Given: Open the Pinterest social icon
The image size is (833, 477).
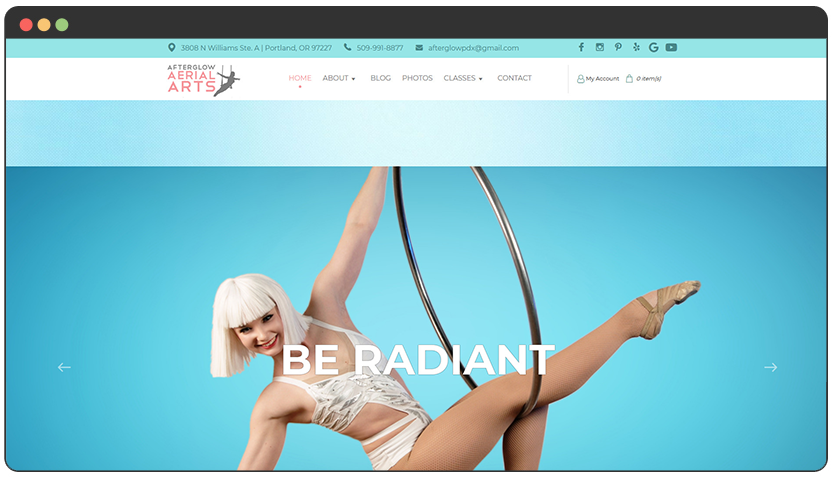Looking at the screenshot, I should 618,47.
